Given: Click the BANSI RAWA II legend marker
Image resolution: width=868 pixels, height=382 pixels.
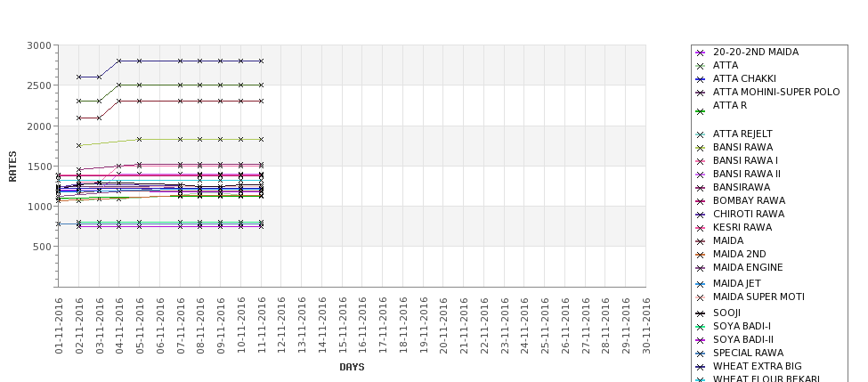Looking at the screenshot, I should (701, 175).
